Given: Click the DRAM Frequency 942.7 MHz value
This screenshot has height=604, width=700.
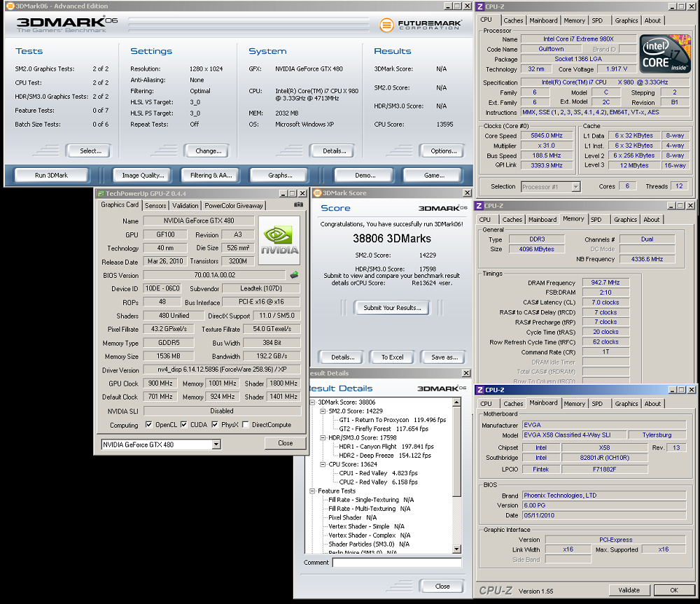Looking at the screenshot, I should pos(605,283).
